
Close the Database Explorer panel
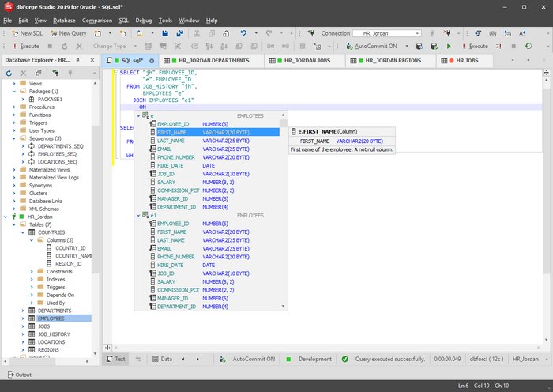click(x=92, y=60)
